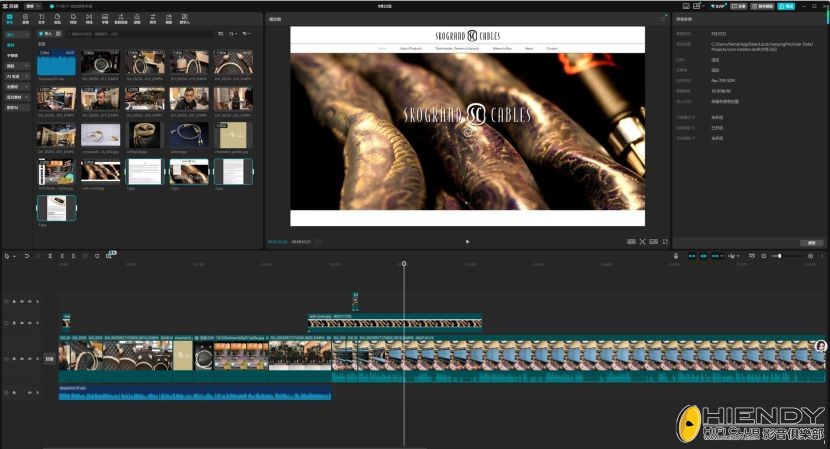Screen dimensions: 830x449
Task: Click the SVIP badge in title bar
Action: [718, 6]
